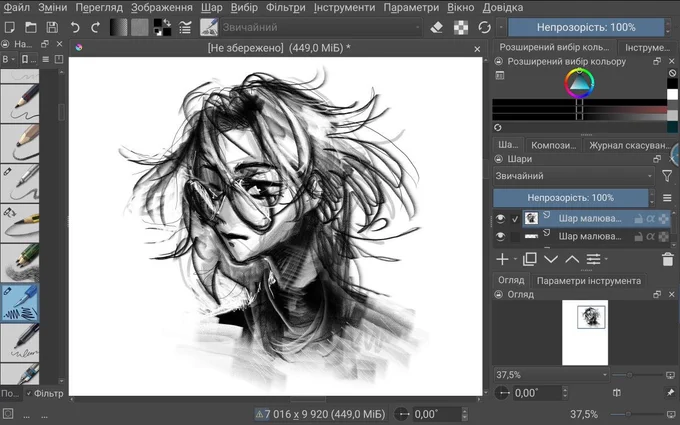
Task: Open the 'Параметри інструмента' tab
Action: coord(588,281)
